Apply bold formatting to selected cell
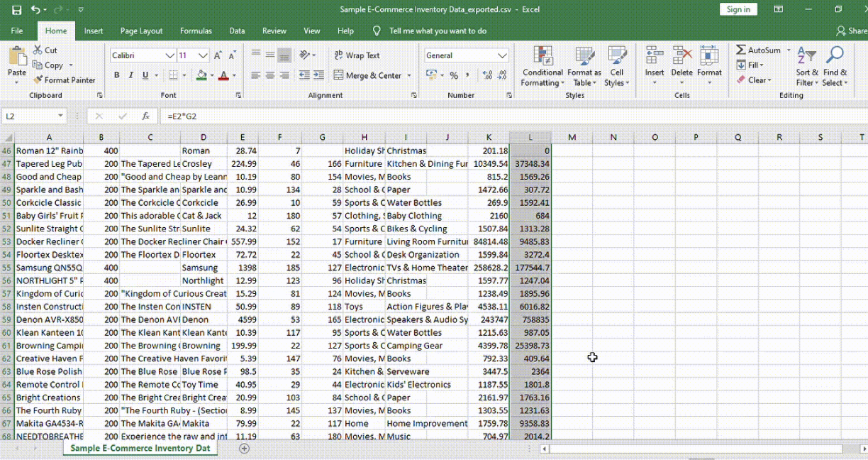The width and height of the screenshot is (868, 460). tap(116, 75)
